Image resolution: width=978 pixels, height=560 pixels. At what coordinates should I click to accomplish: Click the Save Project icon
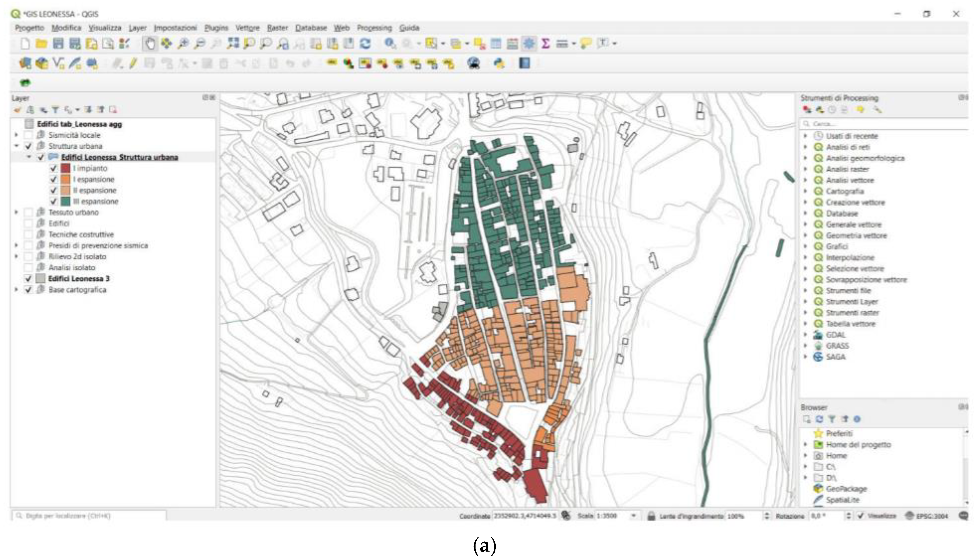tap(58, 44)
